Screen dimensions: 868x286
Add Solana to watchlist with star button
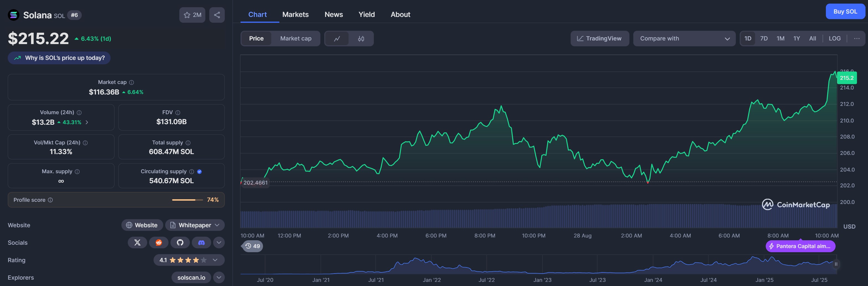(192, 15)
